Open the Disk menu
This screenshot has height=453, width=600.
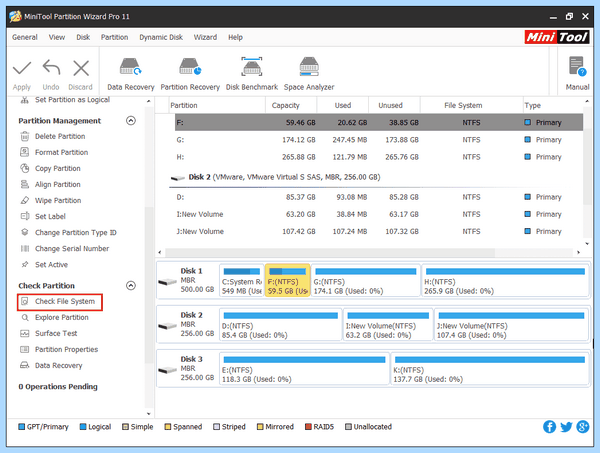pos(83,37)
